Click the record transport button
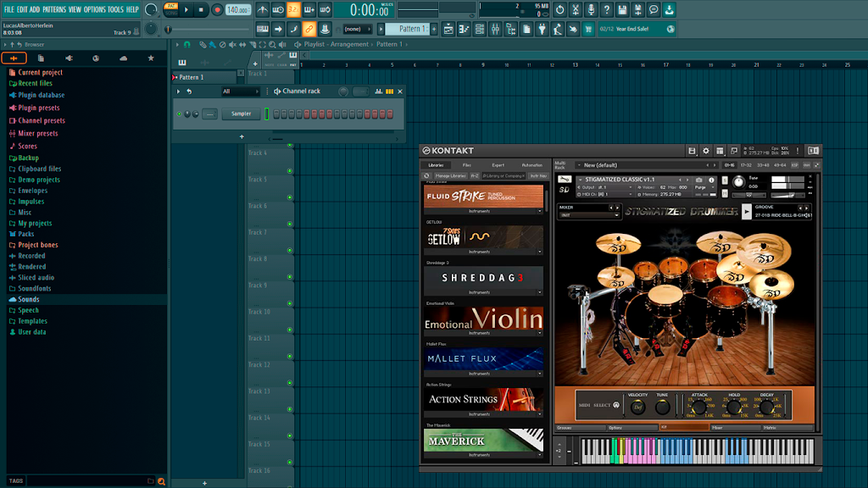 217,9
